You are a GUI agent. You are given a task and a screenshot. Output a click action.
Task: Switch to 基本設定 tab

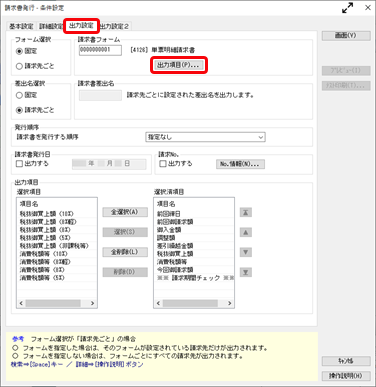21,26
